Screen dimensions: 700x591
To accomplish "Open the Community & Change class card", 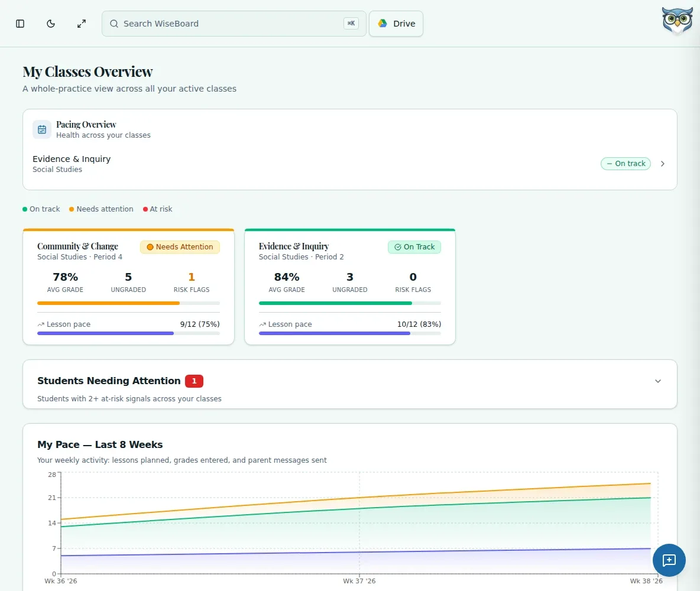I will [128, 287].
